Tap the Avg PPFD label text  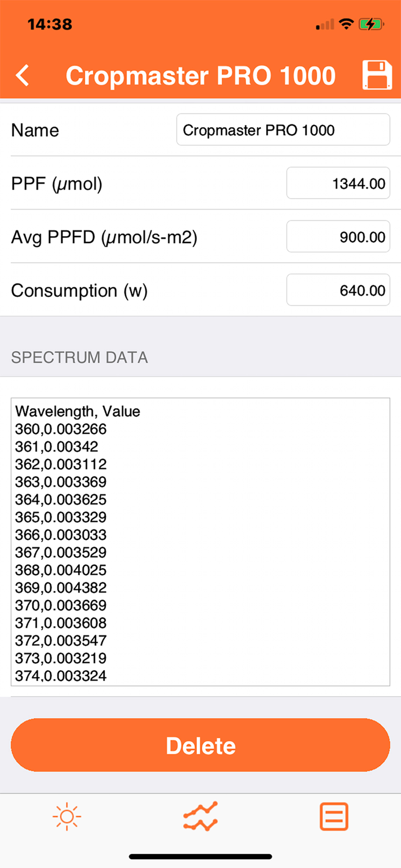click(x=104, y=237)
